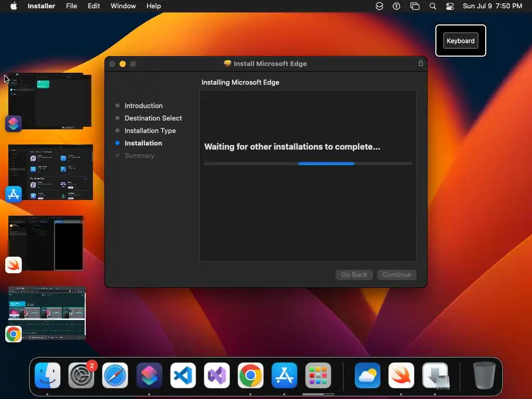The image size is (532, 399).
Task: Open Finder from the Dock
Action: pos(47,375)
